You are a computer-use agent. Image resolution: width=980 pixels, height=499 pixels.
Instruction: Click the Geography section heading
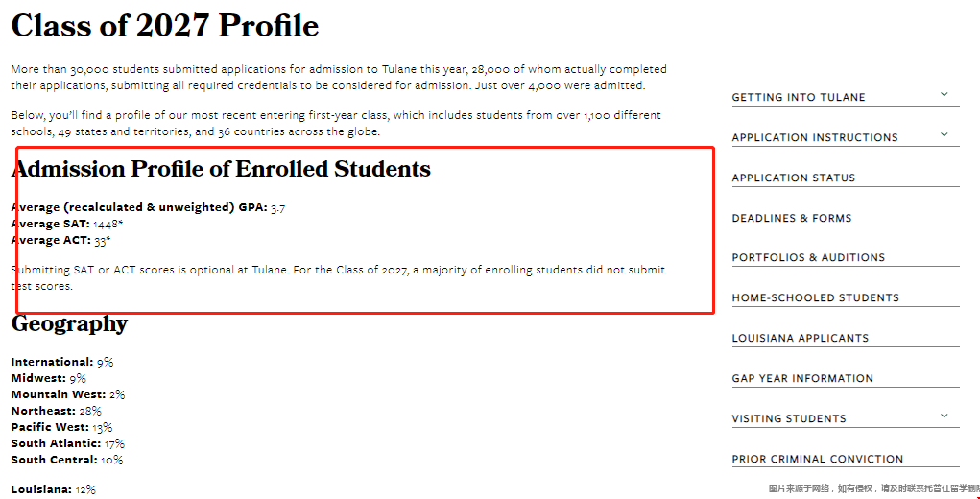click(69, 323)
